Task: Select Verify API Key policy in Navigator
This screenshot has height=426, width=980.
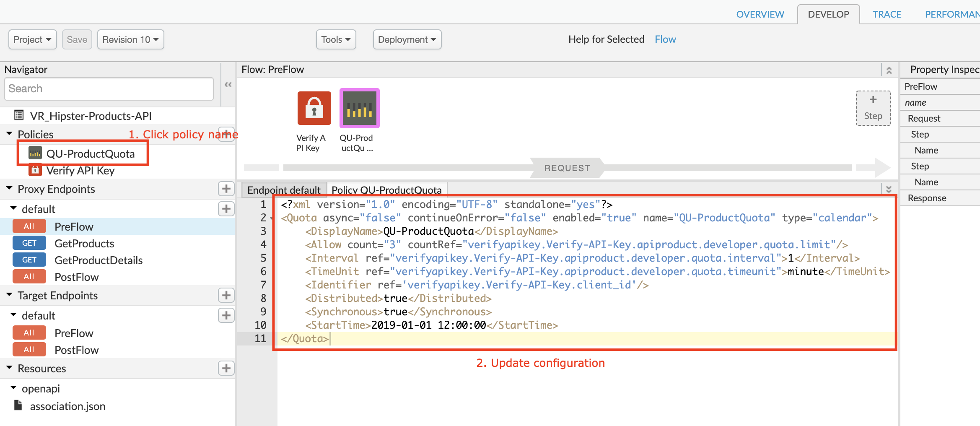Action: click(x=80, y=171)
